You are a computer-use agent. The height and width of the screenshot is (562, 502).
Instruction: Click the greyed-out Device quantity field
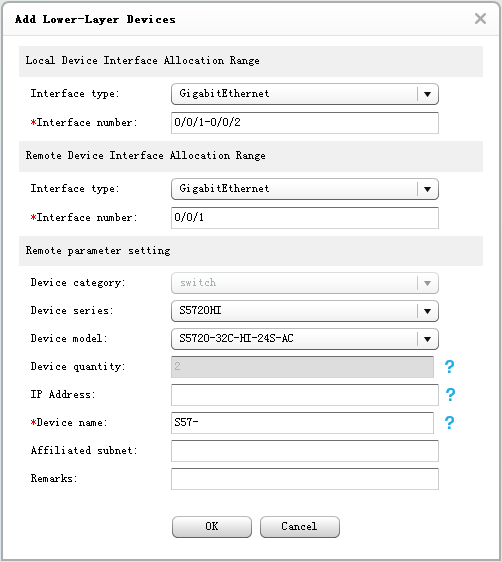pos(302,367)
